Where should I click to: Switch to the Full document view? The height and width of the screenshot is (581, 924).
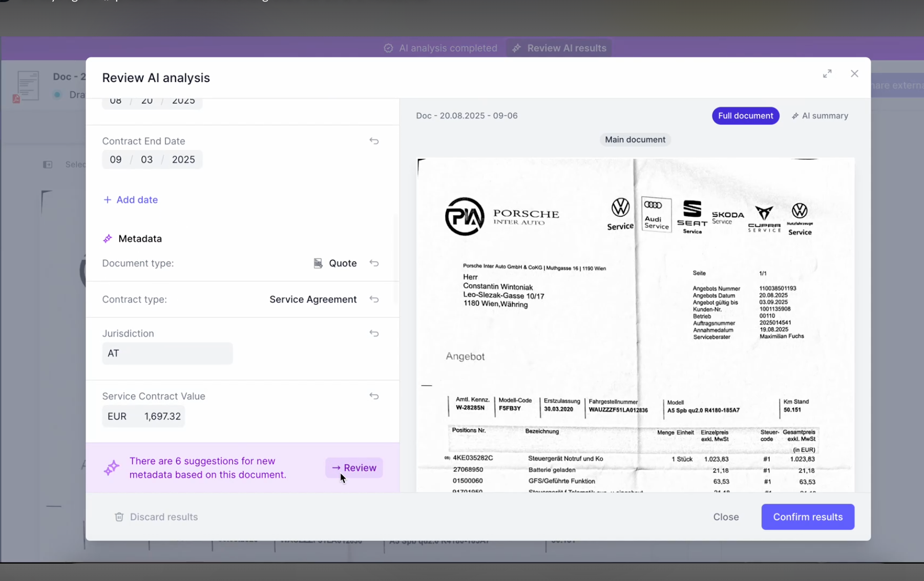(x=745, y=116)
